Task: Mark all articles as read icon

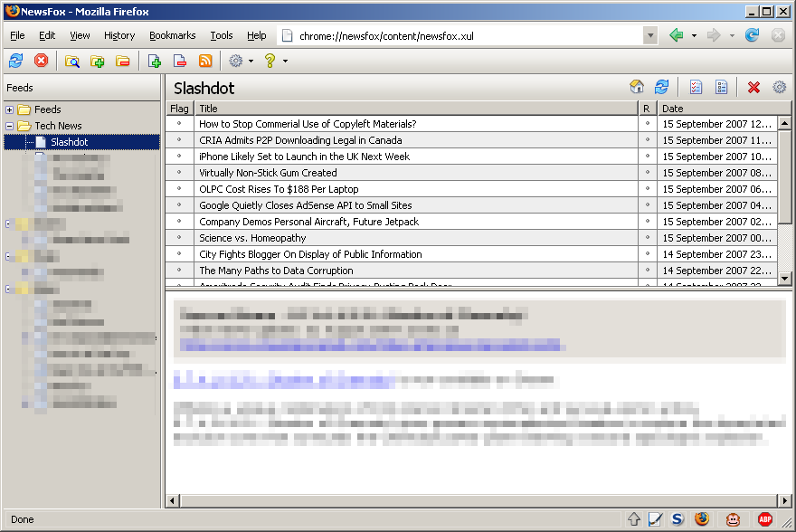Action: 696,88
